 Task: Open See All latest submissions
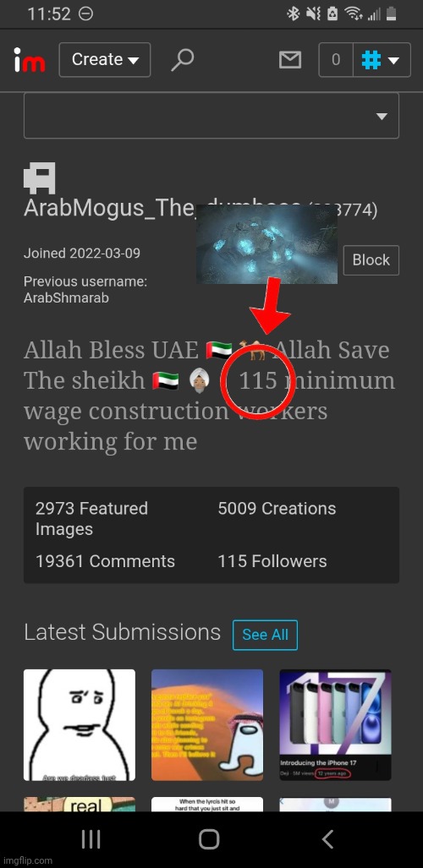tap(265, 635)
